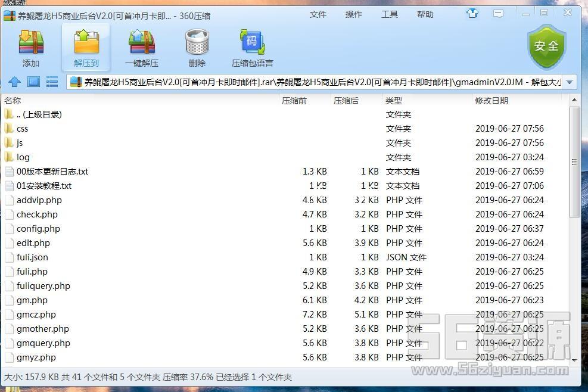Click the scrollbar down arrow in file list
The width and height of the screenshot is (588, 392).
(x=574, y=359)
